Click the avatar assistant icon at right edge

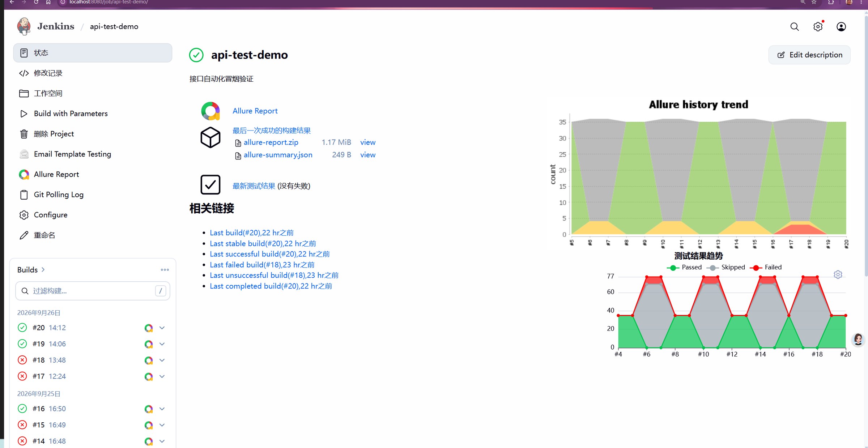point(858,340)
